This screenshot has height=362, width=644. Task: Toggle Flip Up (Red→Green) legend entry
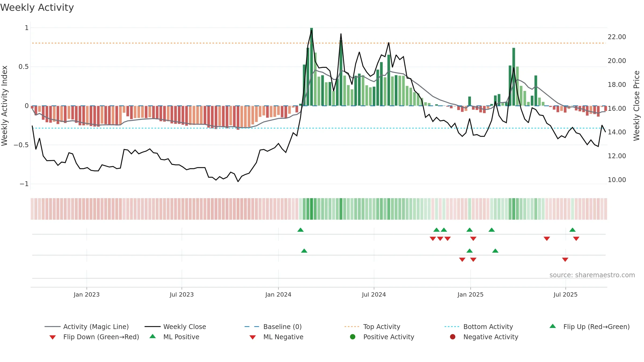(589, 327)
